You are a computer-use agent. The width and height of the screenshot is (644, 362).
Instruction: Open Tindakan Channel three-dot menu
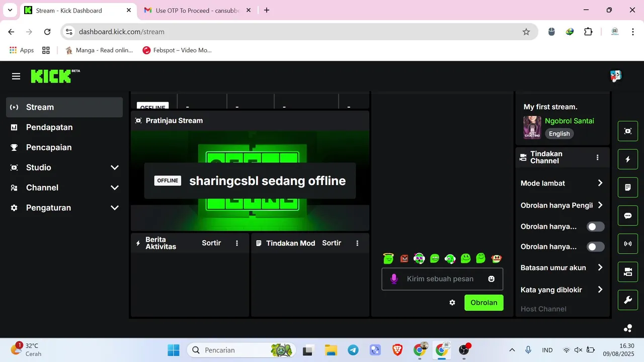[x=597, y=157]
